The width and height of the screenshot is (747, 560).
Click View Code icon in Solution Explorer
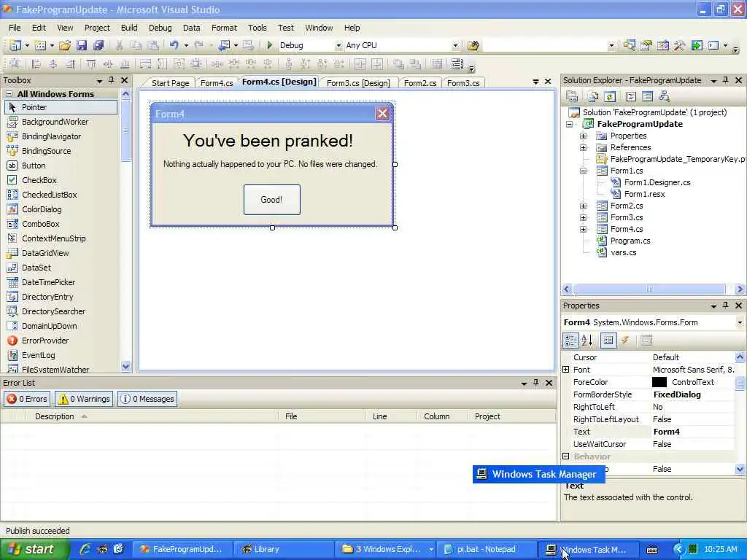tap(631, 97)
